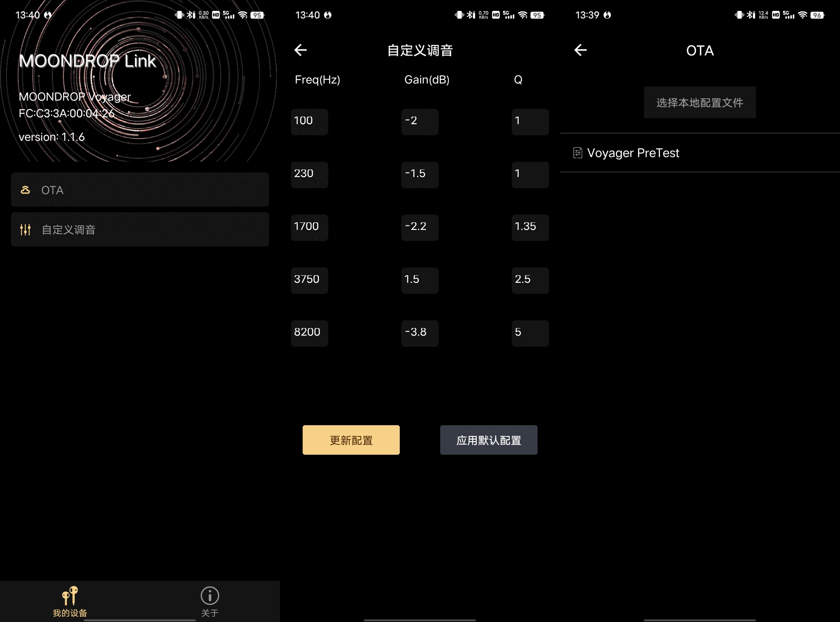The image size is (840, 622).
Task: Switch to the 关于 tab
Action: point(210,602)
